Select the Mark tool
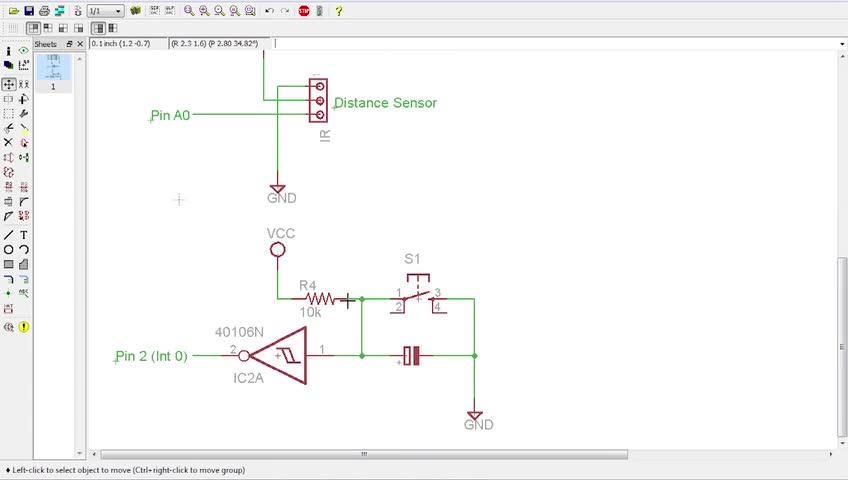 click(x=24, y=65)
